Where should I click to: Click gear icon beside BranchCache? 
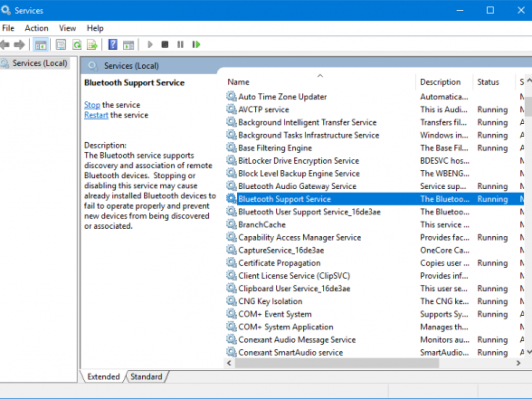(x=231, y=225)
